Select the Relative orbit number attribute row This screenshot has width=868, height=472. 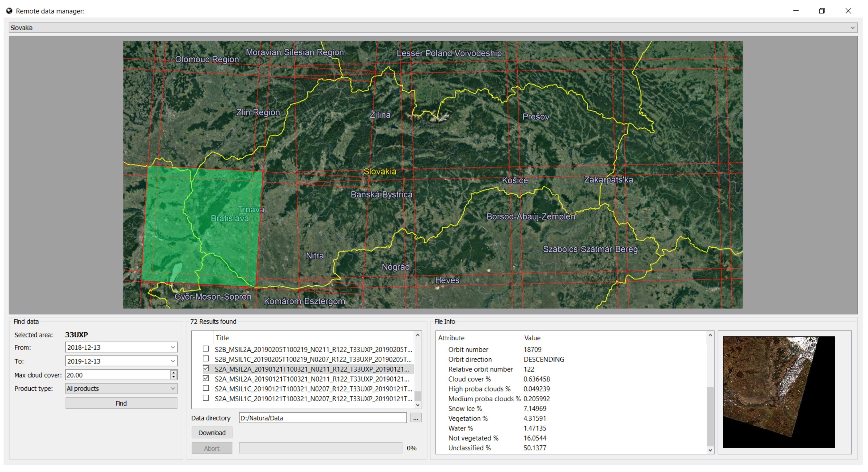(x=571, y=369)
